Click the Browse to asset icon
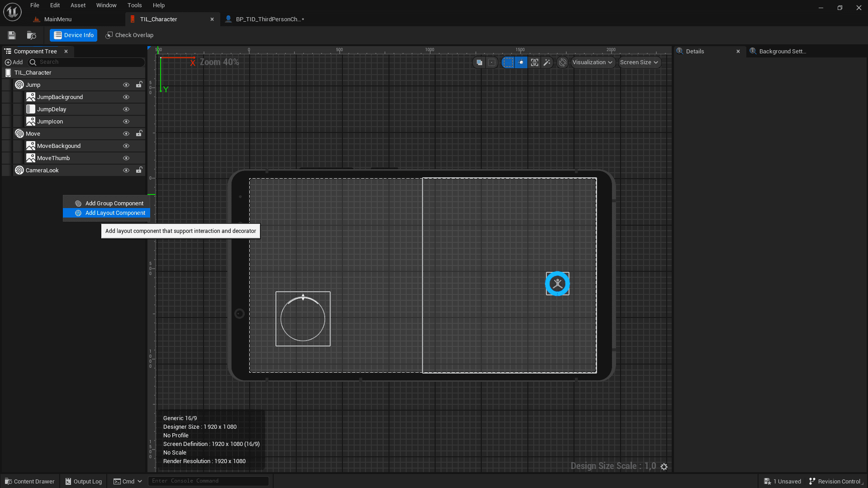 click(x=32, y=35)
